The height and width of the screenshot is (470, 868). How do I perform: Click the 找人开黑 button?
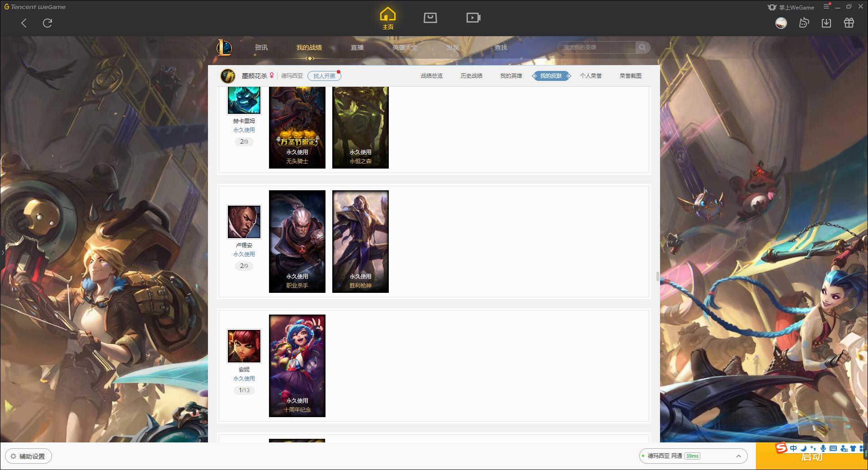324,76
